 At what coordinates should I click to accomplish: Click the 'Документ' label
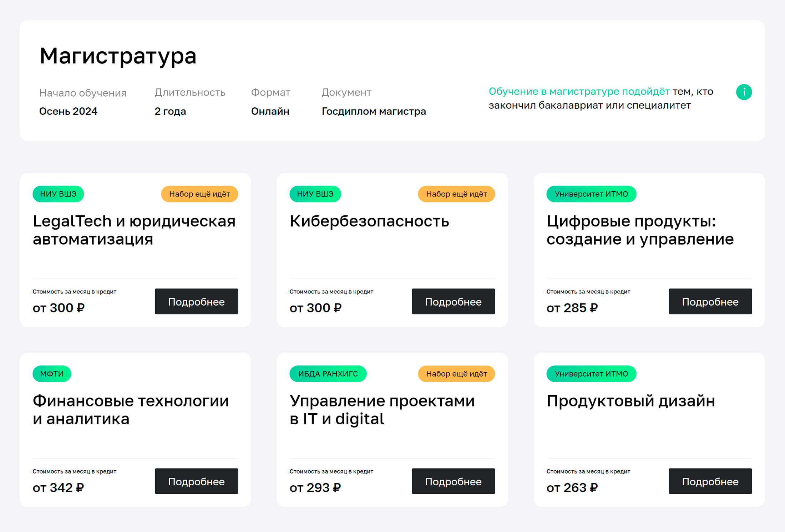click(x=346, y=92)
